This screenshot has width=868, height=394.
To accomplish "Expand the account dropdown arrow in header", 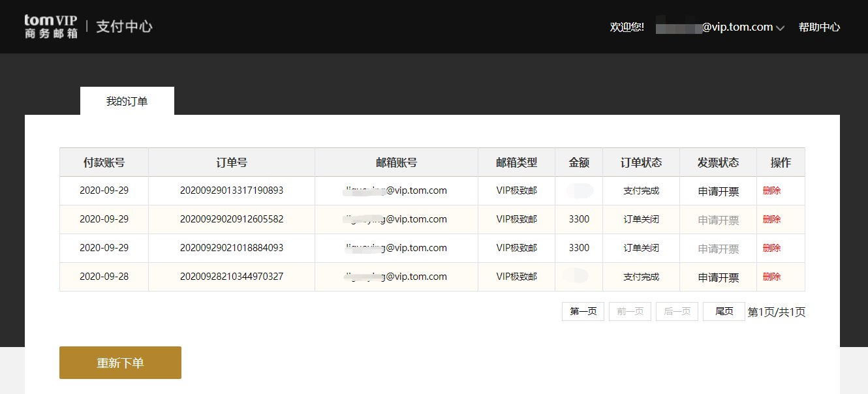I will (x=780, y=28).
